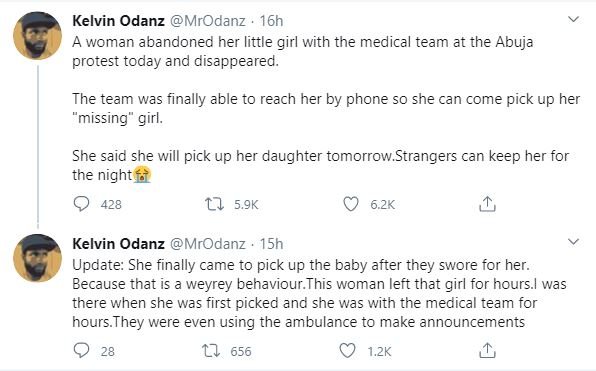596x371 pixels.
Task: Open Kelvin Odanz profile from second tweet name
Action: (x=118, y=243)
